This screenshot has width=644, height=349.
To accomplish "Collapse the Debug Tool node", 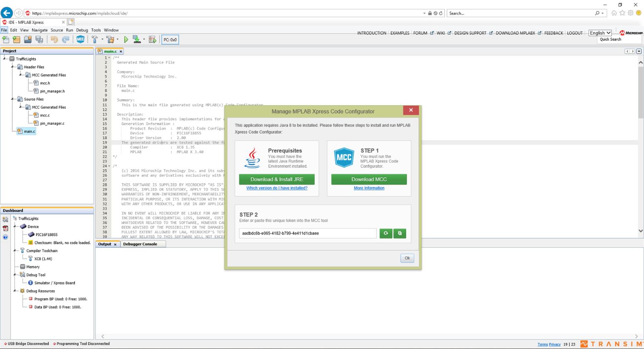I will click(x=15, y=275).
